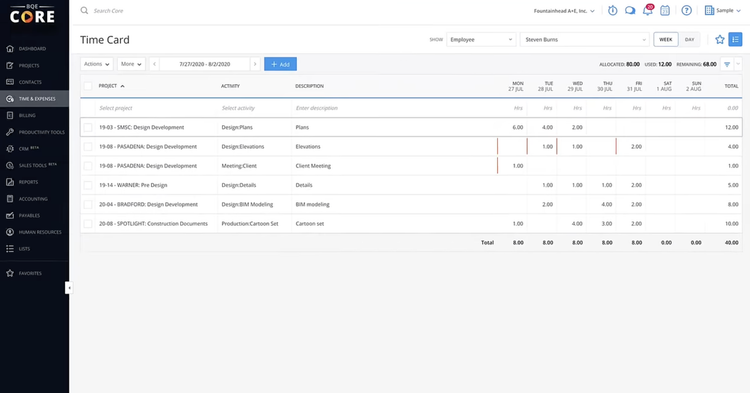Open Reports in the sidebar

point(28,182)
